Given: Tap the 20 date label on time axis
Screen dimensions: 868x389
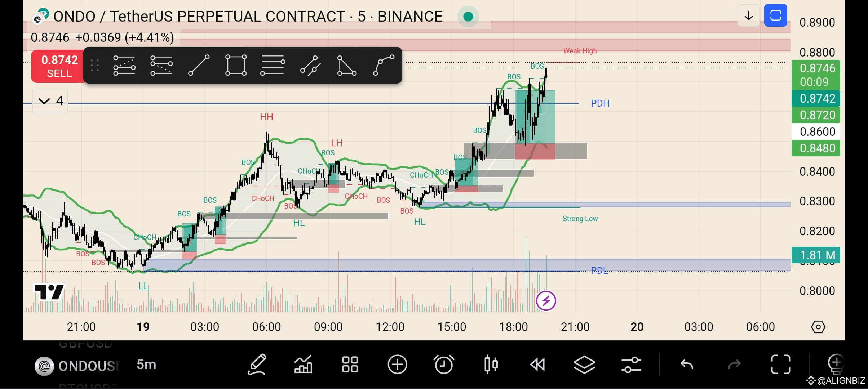Looking at the screenshot, I should point(637,327).
